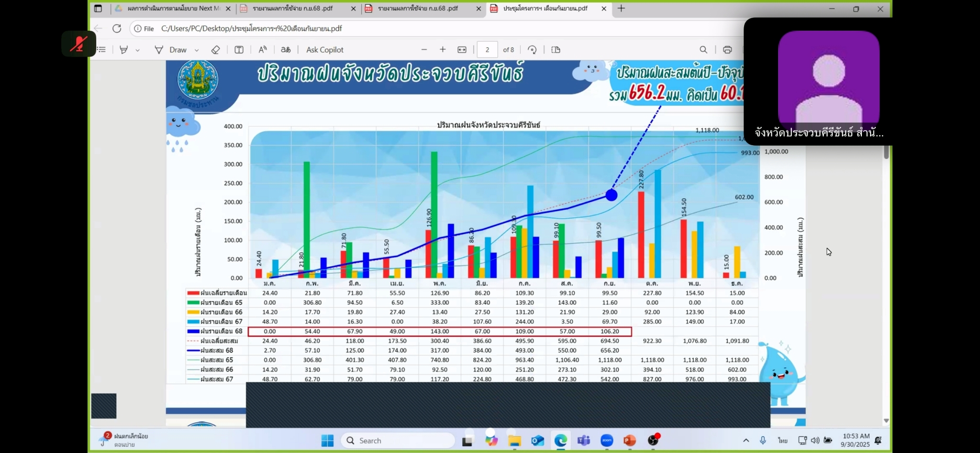Viewport: 980px width, 453px height.
Task: Expand the Highlight tool dropdown arrow
Action: click(137, 50)
